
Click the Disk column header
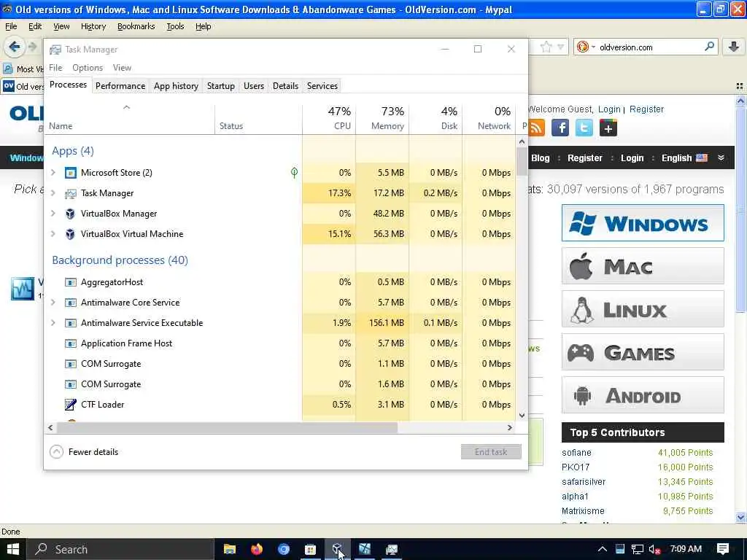click(436, 118)
